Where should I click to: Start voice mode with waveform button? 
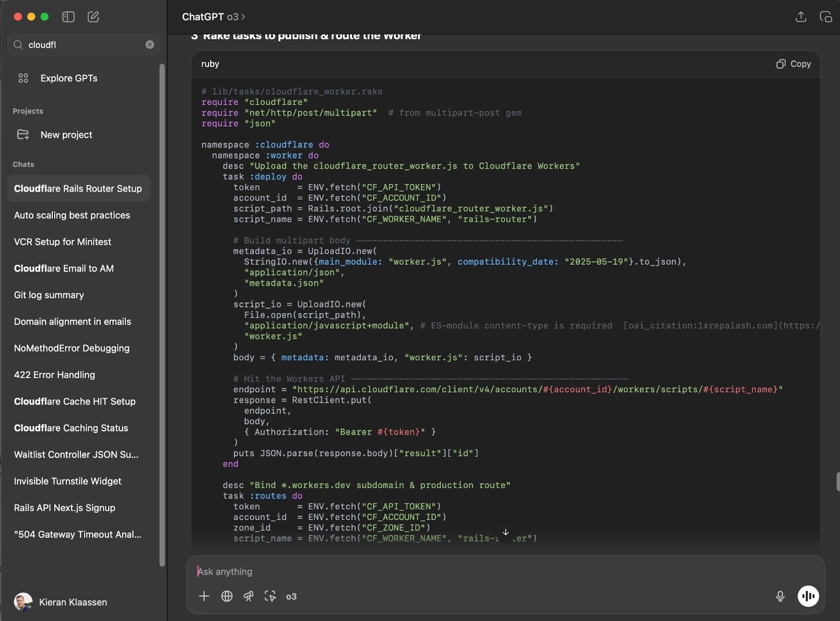coord(808,596)
